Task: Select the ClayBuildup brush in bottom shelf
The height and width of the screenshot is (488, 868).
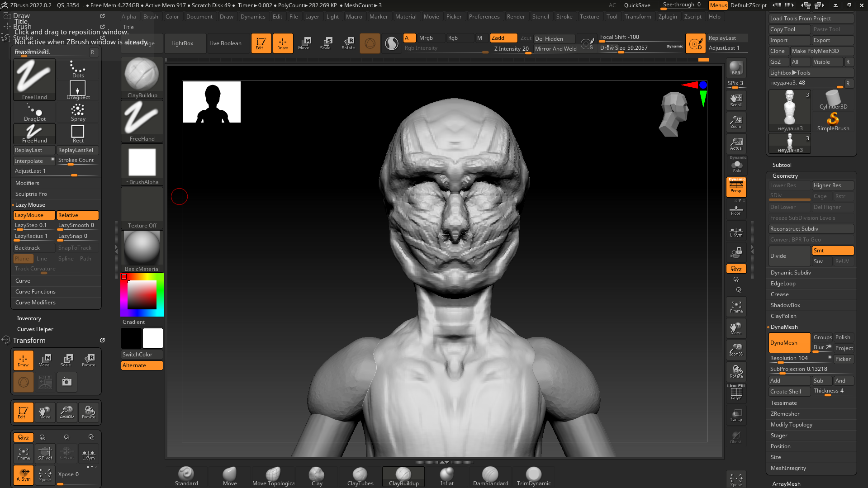Action: (x=403, y=476)
